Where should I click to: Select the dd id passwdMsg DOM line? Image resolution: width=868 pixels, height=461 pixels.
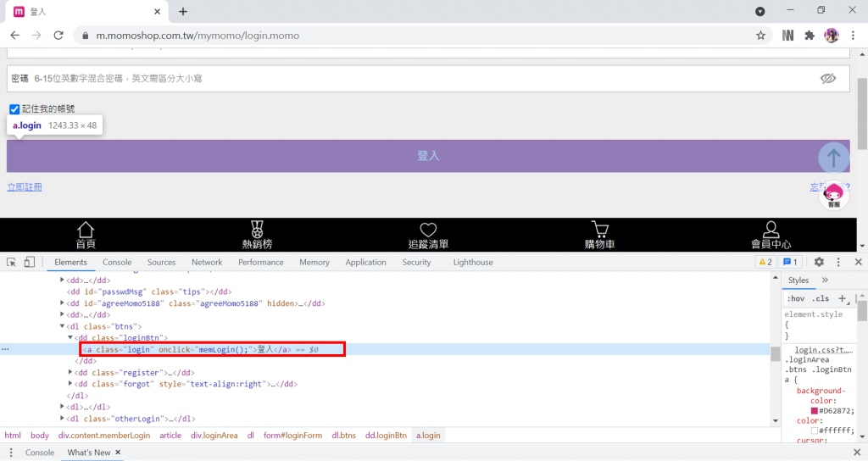coord(149,292)
